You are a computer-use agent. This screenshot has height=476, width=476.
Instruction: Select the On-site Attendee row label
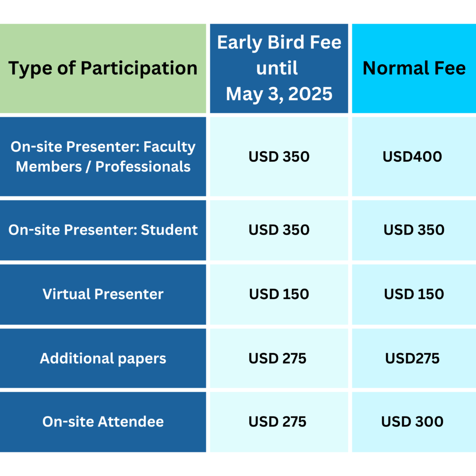[103, 422]
